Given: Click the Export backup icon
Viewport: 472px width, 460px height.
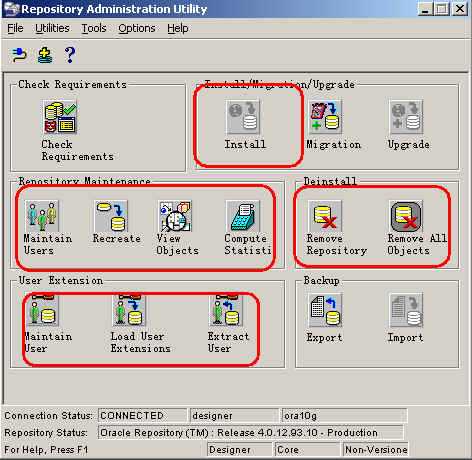Looking at the screenshot, I should pos(325,310).
